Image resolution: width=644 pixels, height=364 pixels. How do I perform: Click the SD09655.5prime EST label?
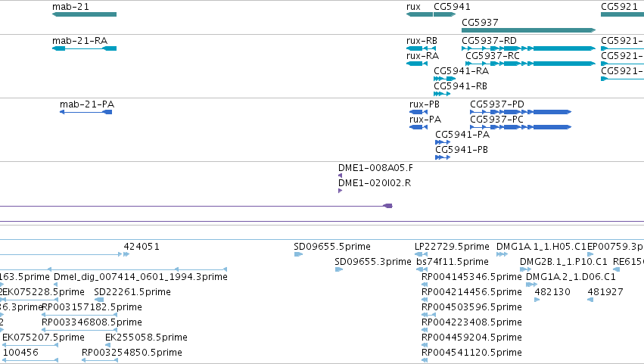point(332,247)
